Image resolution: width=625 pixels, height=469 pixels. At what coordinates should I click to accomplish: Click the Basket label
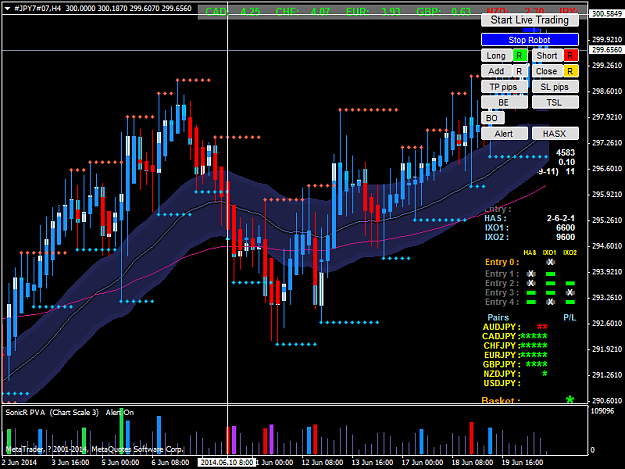point(500,400)
